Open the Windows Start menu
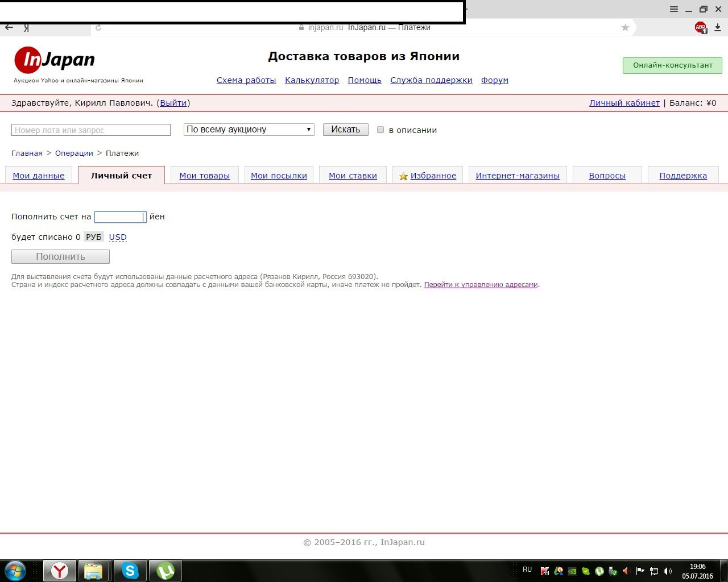This screenshot has height=582, width=728. coord(15,570)
